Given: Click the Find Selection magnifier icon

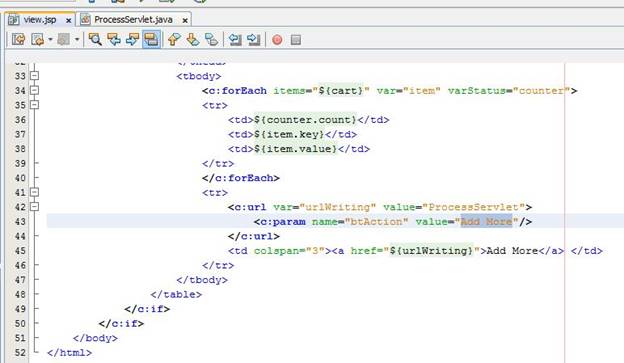Looking at the screenshot, I should pyautogui.click(x=95, y=39).
